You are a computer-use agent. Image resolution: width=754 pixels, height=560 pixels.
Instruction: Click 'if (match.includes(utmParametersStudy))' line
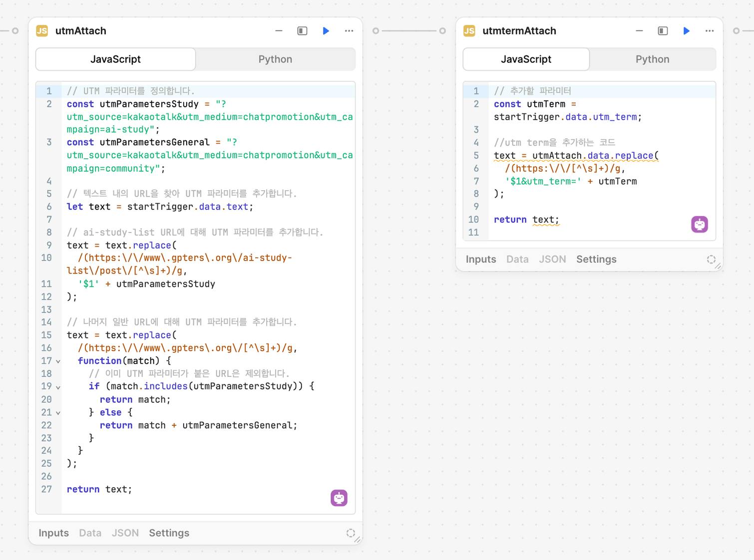tap(202, 386)
